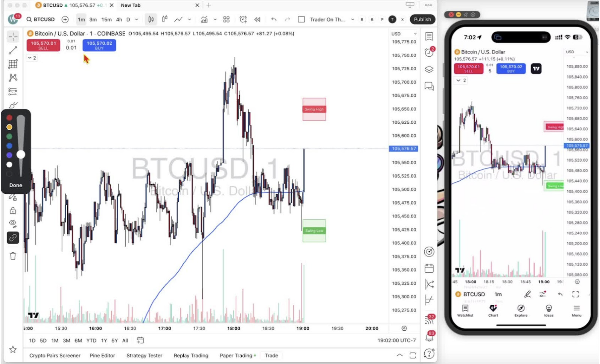Click the Publish button

pos(422,19)
